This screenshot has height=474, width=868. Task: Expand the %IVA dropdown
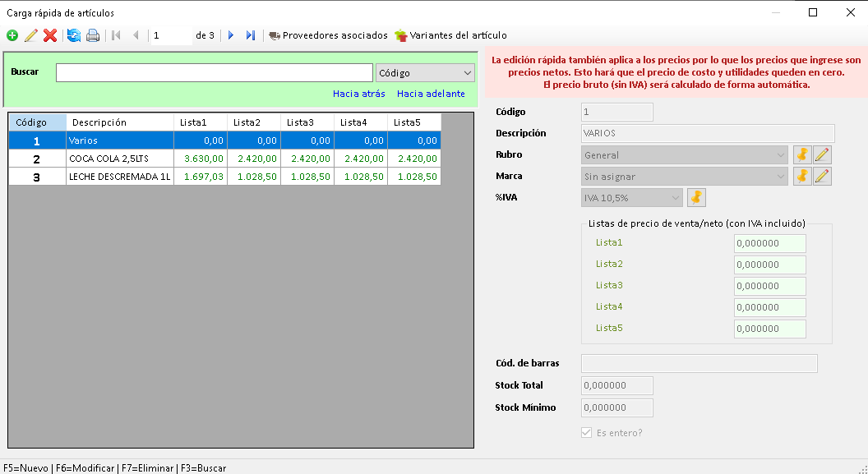[675, 197]
